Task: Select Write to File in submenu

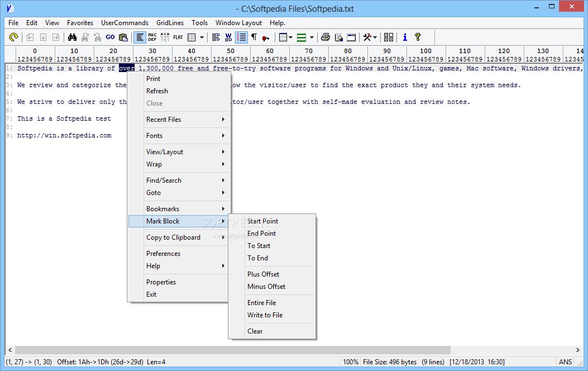Action: 273,316
